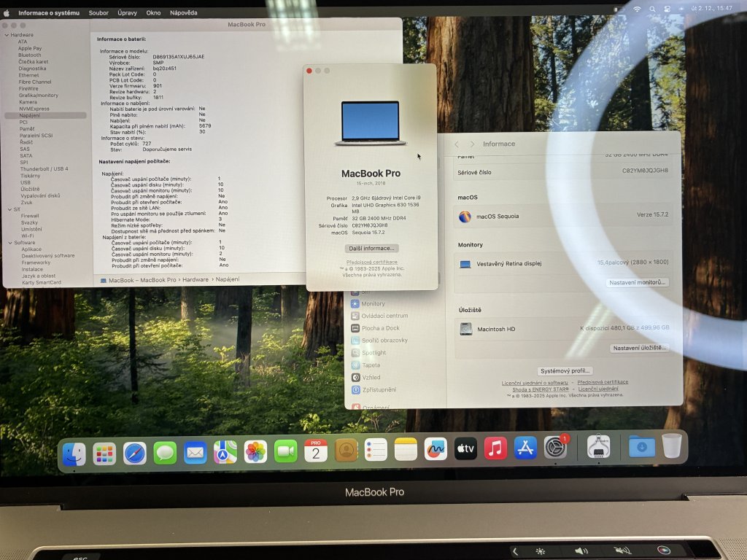Open Apple TV app in the Dock
The image size is (747, 560).
click(465, 448)
